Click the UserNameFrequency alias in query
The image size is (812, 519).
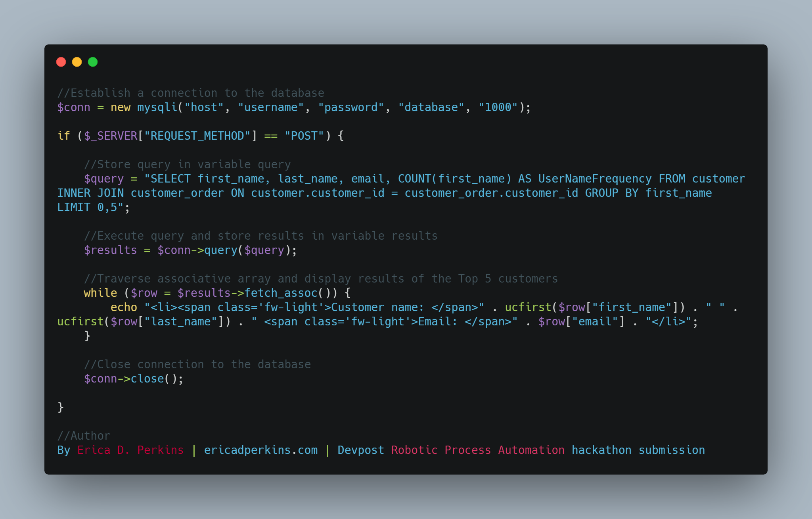pos(595,179)
